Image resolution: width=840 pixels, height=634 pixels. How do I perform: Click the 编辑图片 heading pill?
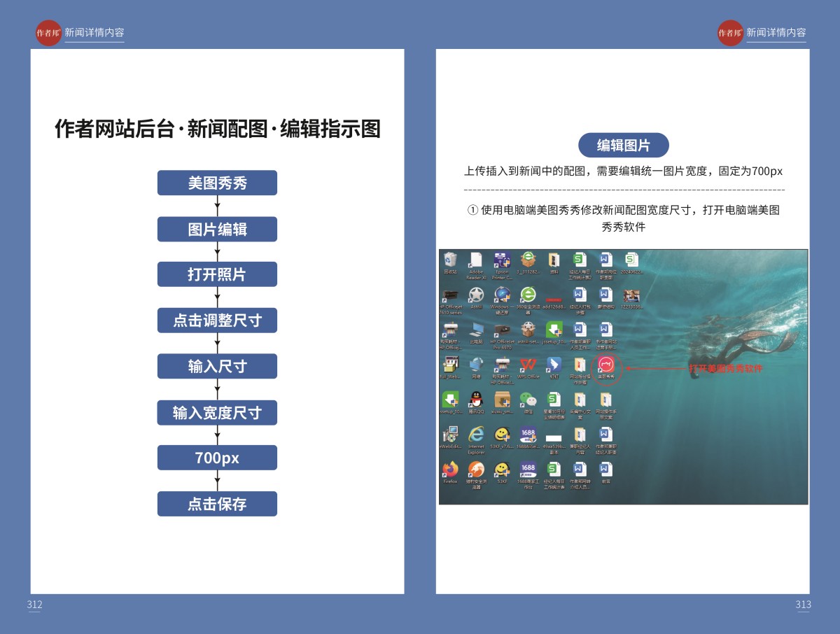pos(623,146)
